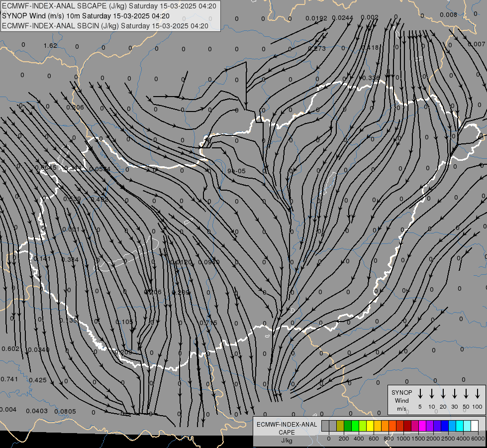This screenshot has height=448, width=487.
Task: Click the map value 0.741
Action: point(9,379)
